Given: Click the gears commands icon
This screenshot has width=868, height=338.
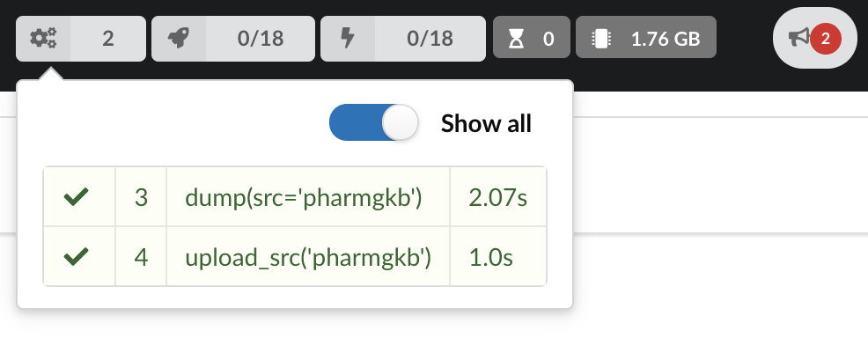Looking at the screenshot, I should (43, 38).
